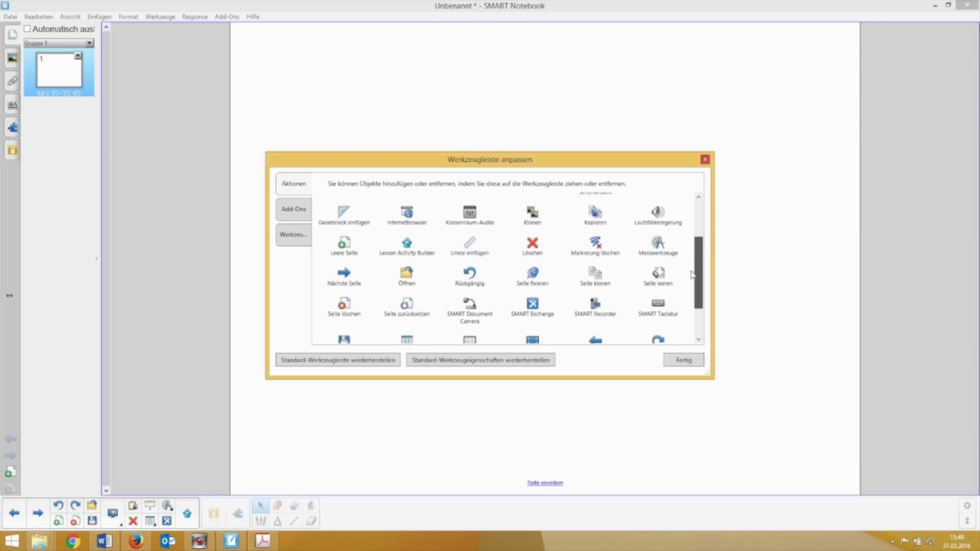Close the Werkzeugleiste anpassen dialog
Screen dimensions: 980x551
coord(705,159)
